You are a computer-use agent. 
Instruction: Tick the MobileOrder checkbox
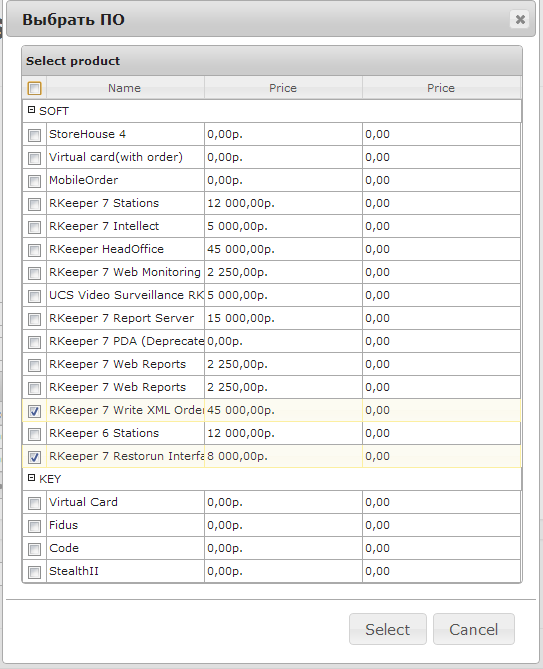[35, 181]
